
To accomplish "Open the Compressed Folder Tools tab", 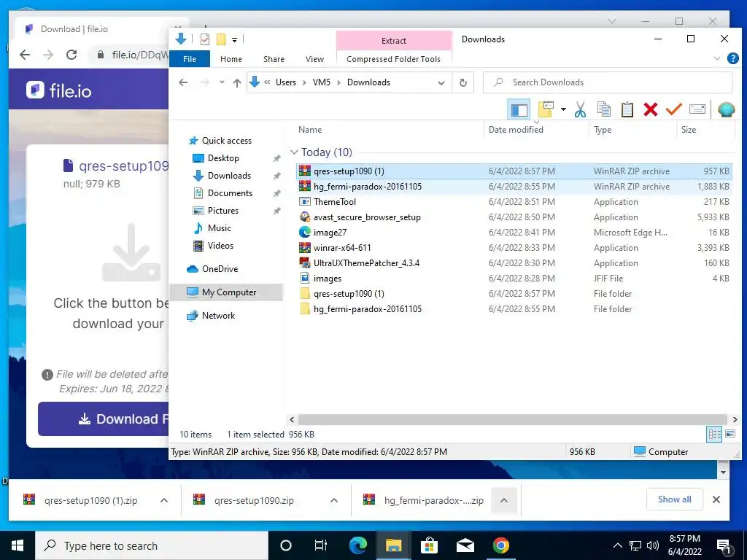I will point(393,59).
